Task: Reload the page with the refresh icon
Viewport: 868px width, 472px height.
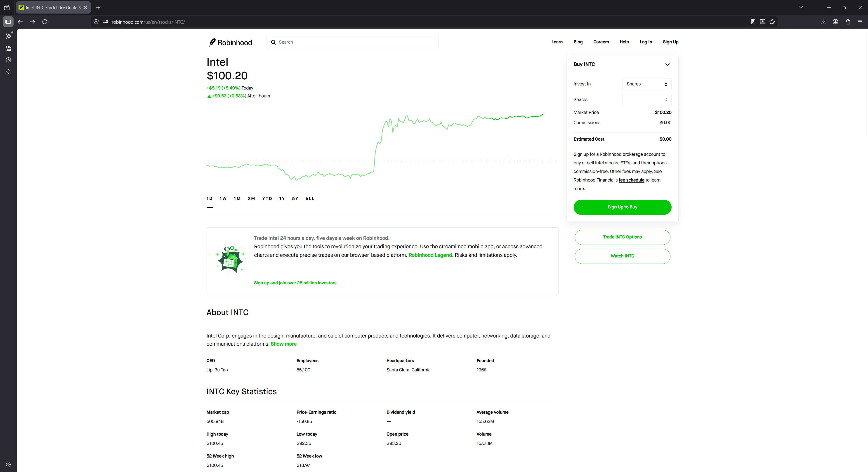Action: [x=45, y=22]
